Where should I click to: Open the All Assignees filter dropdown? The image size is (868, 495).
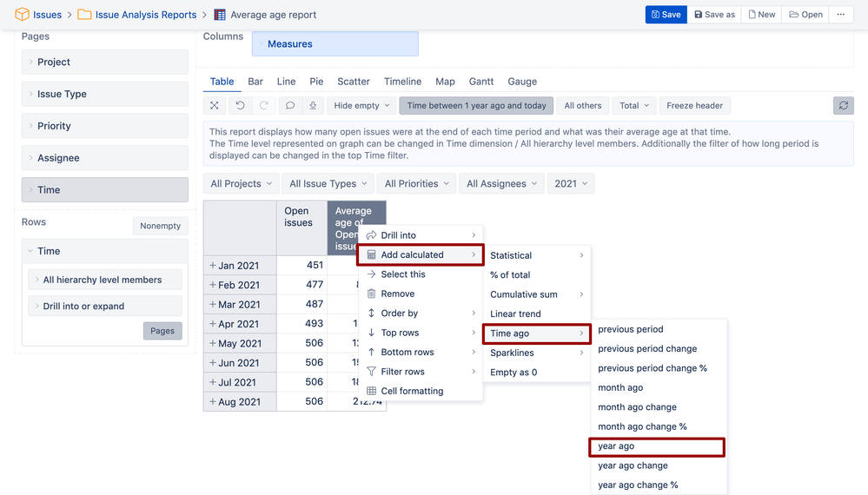pyautogui.click(x=501, y=183)
